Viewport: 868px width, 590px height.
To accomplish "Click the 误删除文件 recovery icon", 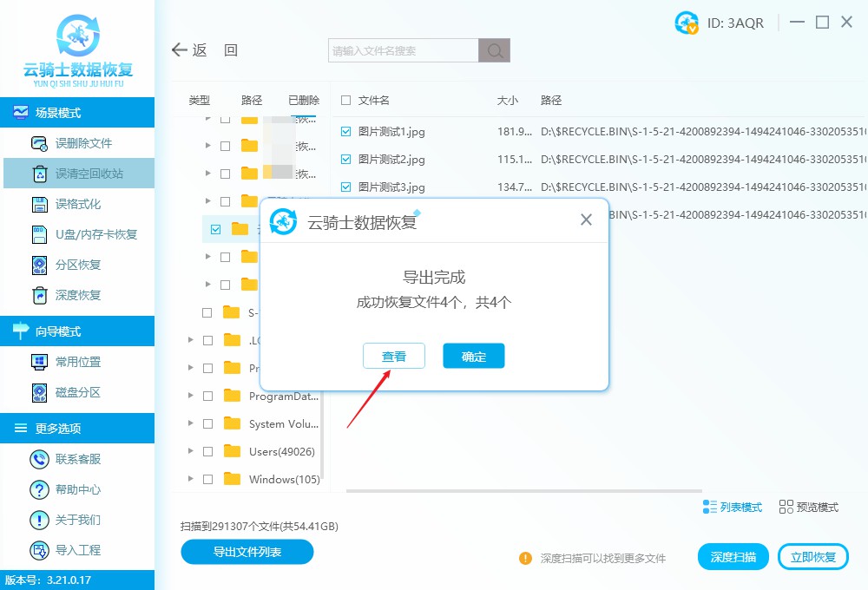I will 39,143.
